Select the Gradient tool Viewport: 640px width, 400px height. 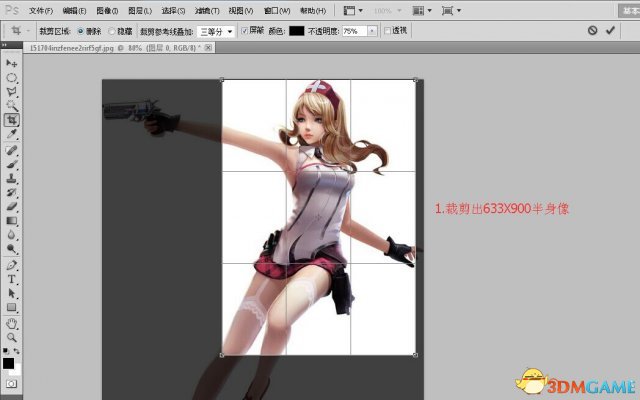pyautogui.click(x=11, y=221)
